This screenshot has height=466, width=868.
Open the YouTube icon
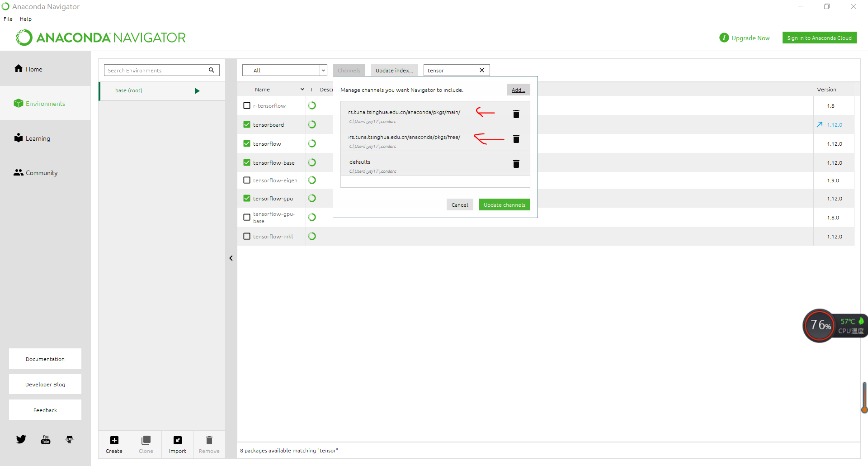tap(46, 439)
